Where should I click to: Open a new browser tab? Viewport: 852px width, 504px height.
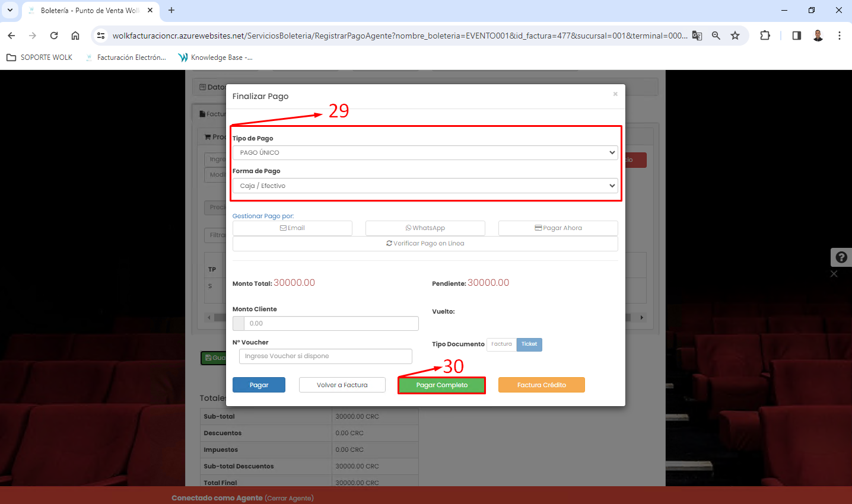[x=171, y=10]
